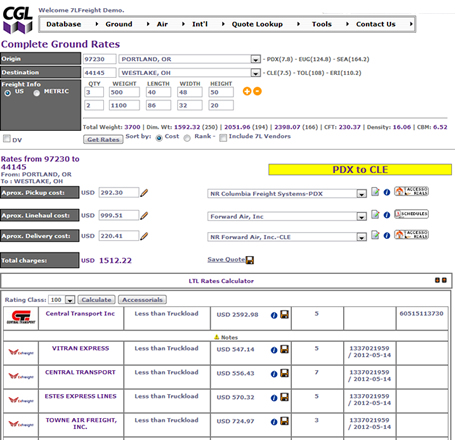The width and height of the screenshot is (455, 440).
Task: Click the linehaul cost field 999.51
Action: click(119, 215)
